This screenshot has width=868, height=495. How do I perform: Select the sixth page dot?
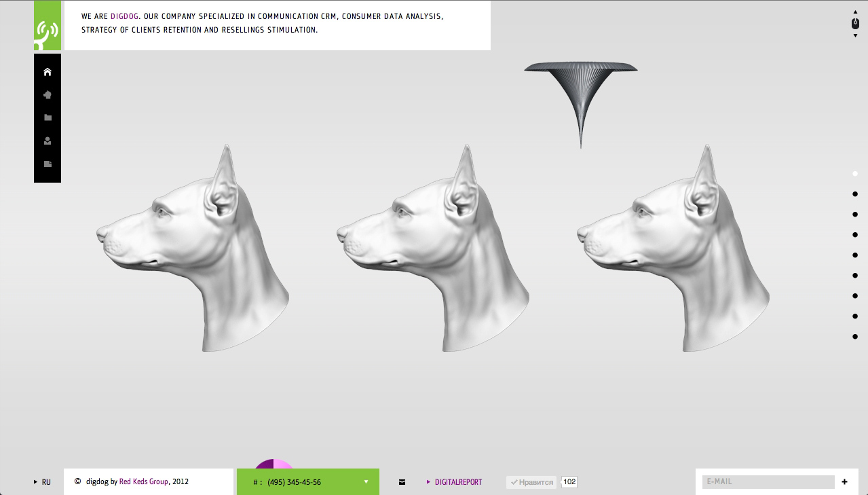coord(855,276)
